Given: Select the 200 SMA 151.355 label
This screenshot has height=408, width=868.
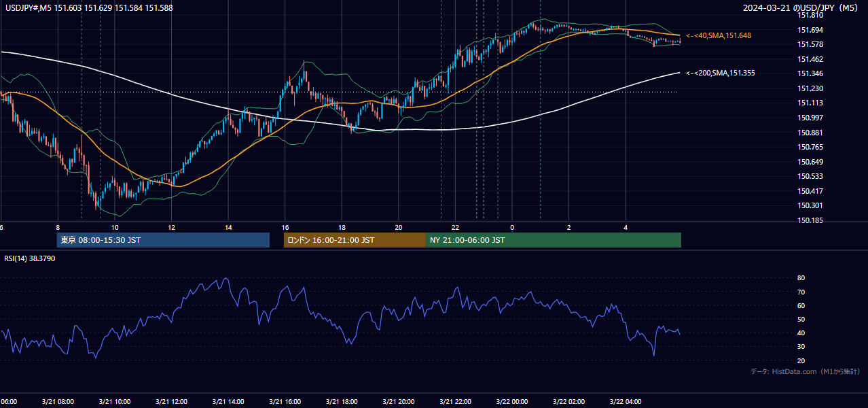Looking at the screenshot, I should point(721,73).
